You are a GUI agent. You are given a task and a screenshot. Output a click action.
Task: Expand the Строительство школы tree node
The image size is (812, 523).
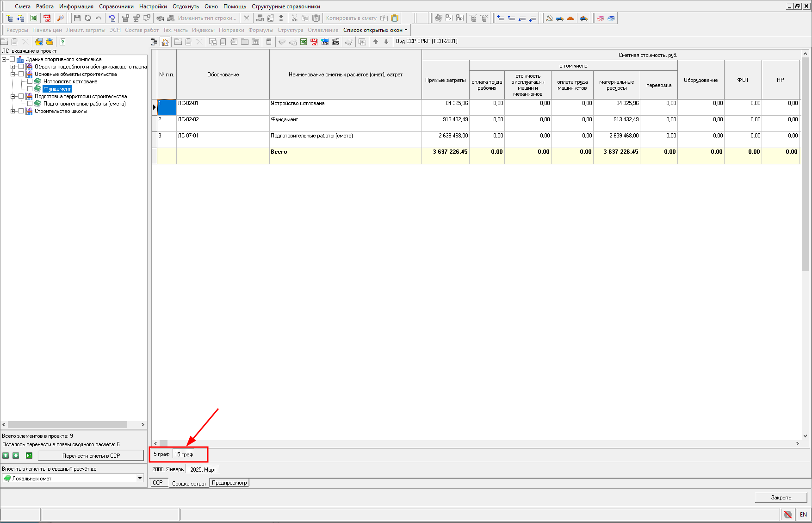(13, 111)
